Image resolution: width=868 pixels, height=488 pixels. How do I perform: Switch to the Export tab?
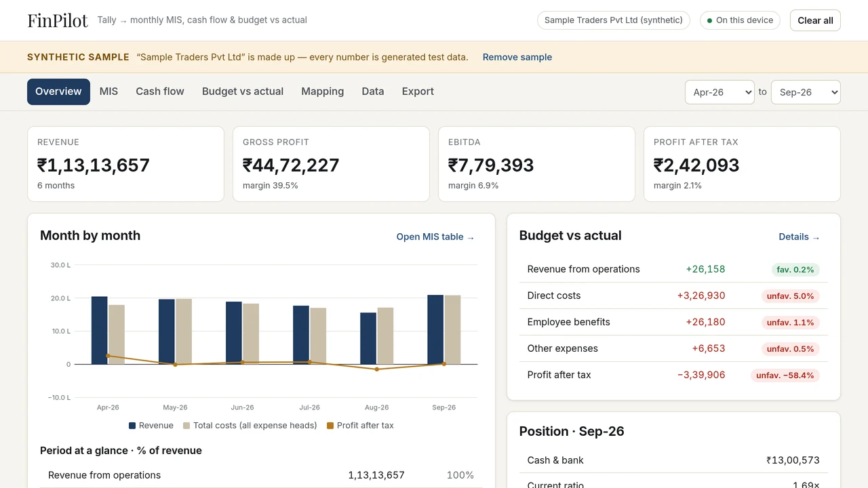click(418, 91)
